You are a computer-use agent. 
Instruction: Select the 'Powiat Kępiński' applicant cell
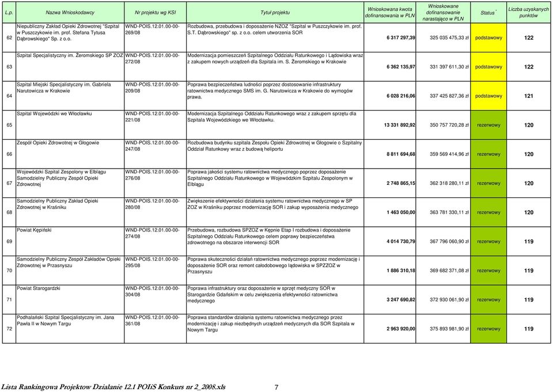point(70,242)
